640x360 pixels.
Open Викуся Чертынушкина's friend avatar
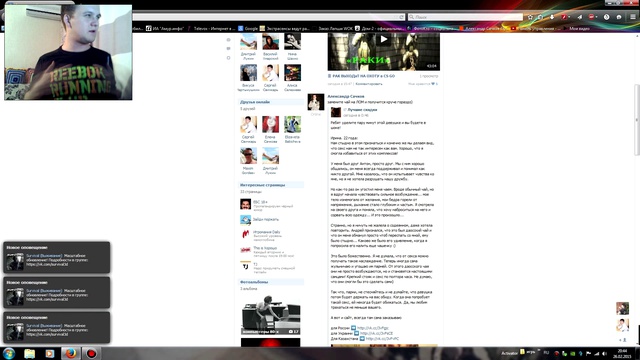(248, 73)
